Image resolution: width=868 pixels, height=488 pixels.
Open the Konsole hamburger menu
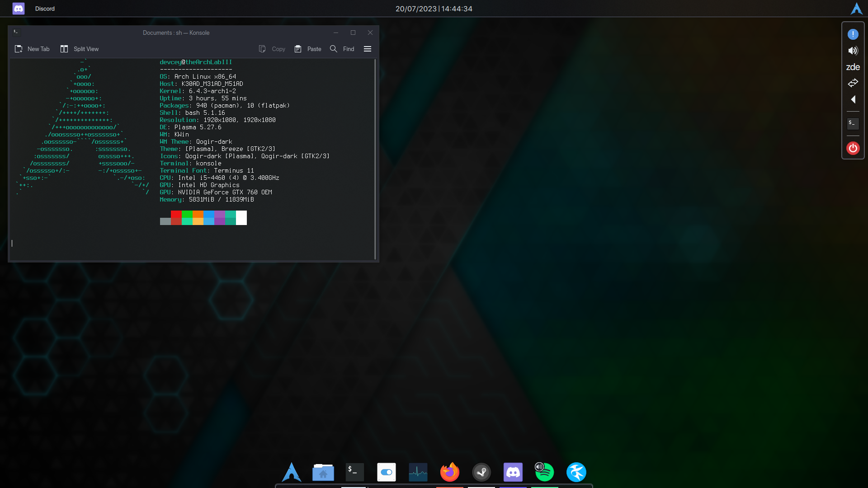tap(368, 49)
